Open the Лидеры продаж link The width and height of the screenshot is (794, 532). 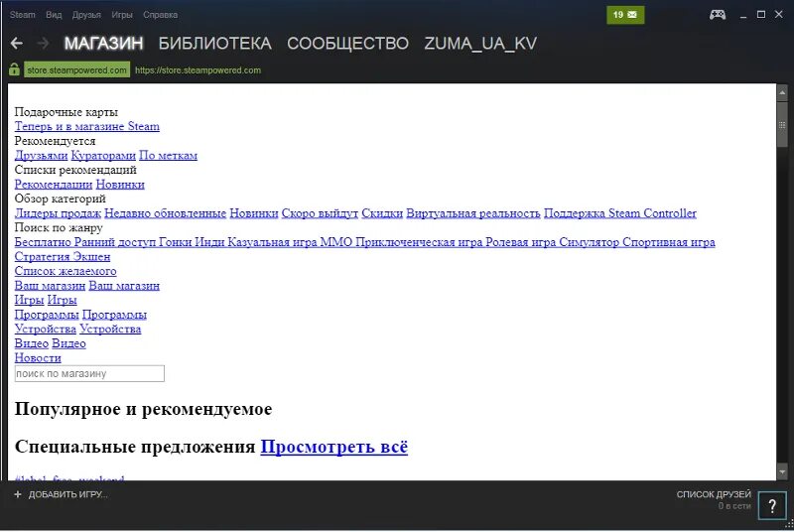58,213
